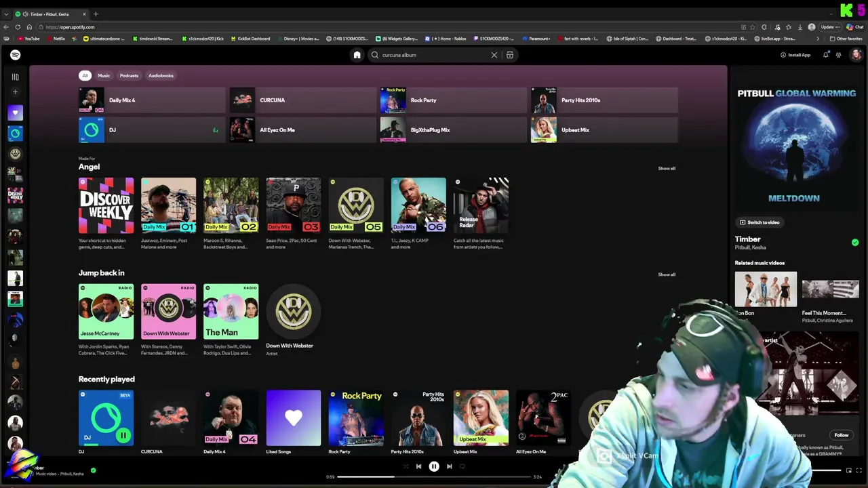Select the Audiobooks filter chip
This screenshot has width=868, height=488.
click(x=161, y=75)
